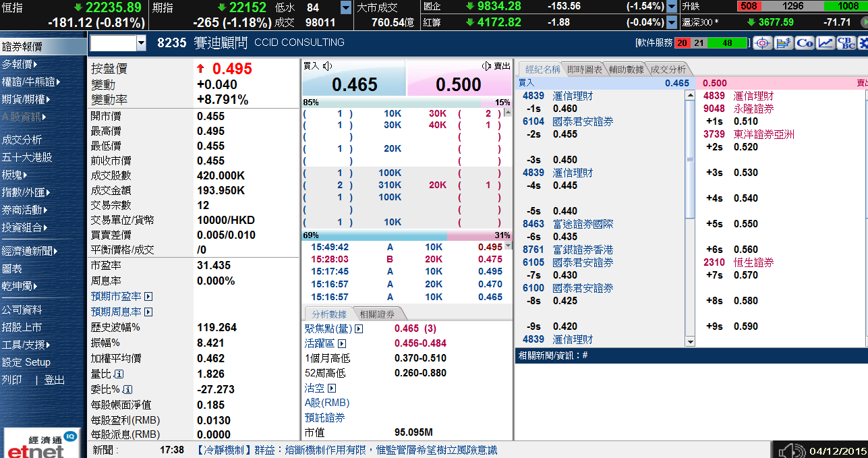
Task: Click A股(RMB) link
Action: pyautogui.click(x=327, y=403)
